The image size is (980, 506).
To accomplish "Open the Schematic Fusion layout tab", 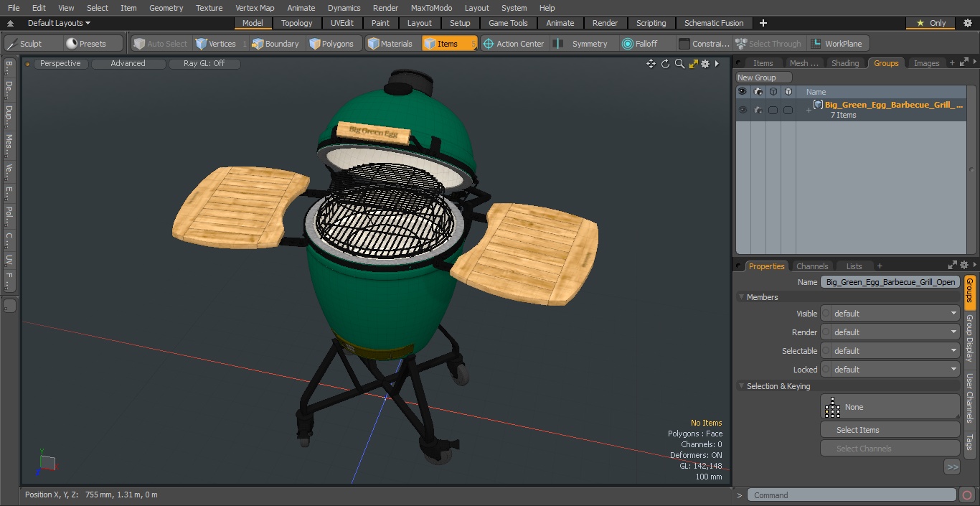I will pos(714,23).
